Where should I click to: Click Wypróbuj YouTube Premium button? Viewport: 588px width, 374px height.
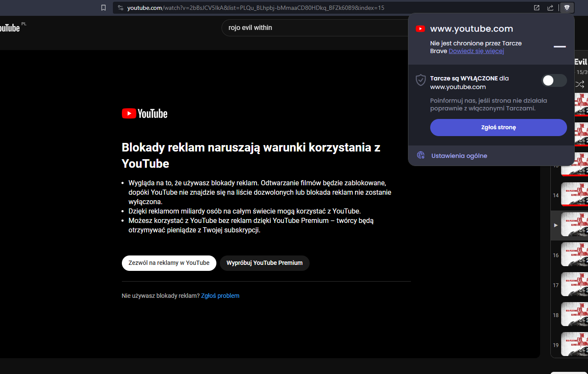(x=264, y=263)
